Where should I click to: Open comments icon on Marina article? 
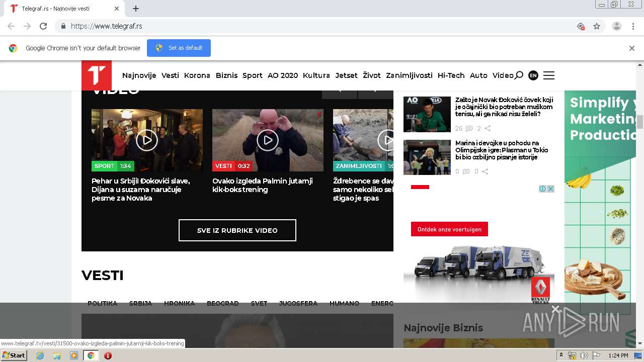(x=466, y=171)
